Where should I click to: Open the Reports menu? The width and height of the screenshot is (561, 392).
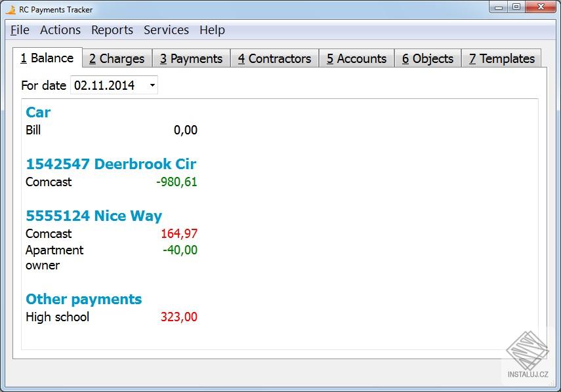click(x=112, y=30)
